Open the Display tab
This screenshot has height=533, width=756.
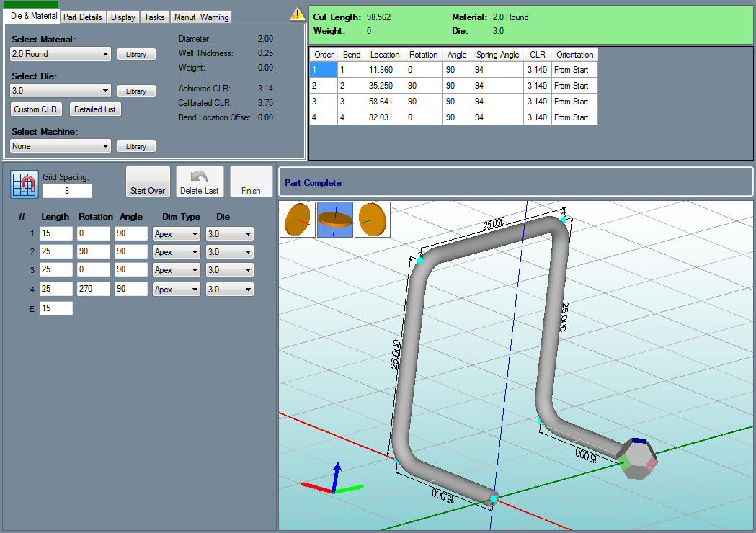[x=123, y=17]
